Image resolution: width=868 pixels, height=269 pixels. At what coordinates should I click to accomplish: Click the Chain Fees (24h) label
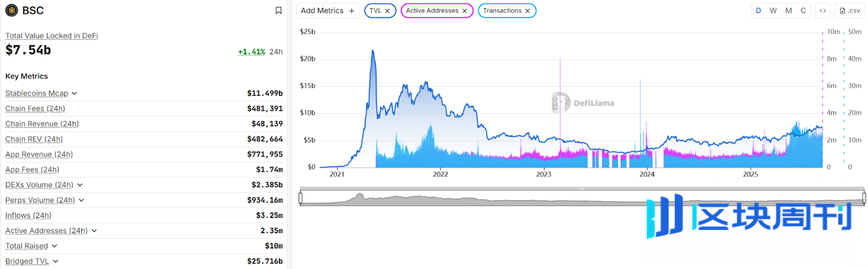coord(35,109)
